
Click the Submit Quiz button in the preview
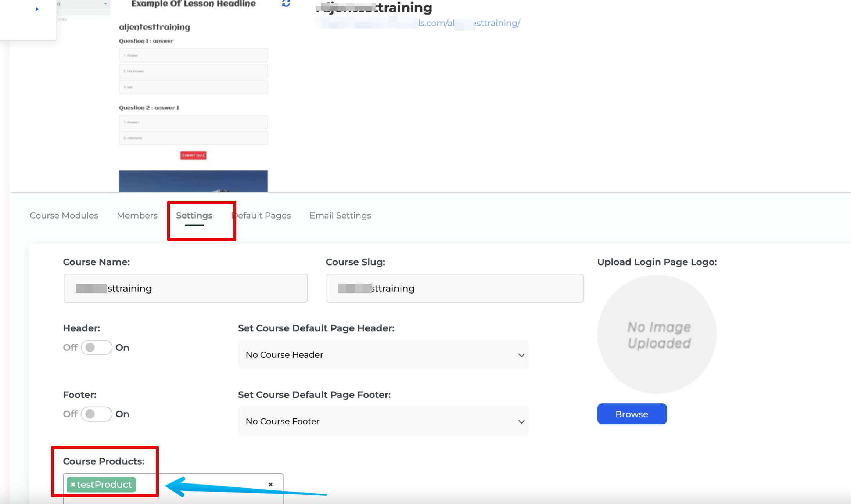[193, 155]
